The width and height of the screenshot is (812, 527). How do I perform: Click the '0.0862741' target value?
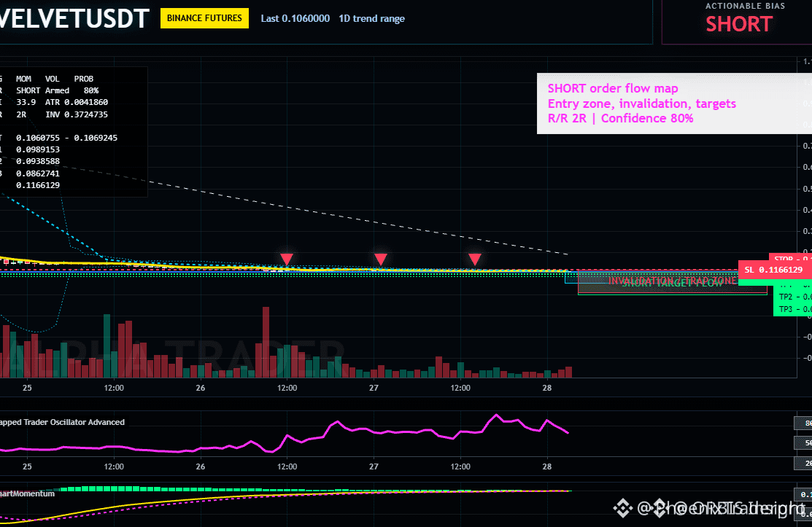coord(38,173)
